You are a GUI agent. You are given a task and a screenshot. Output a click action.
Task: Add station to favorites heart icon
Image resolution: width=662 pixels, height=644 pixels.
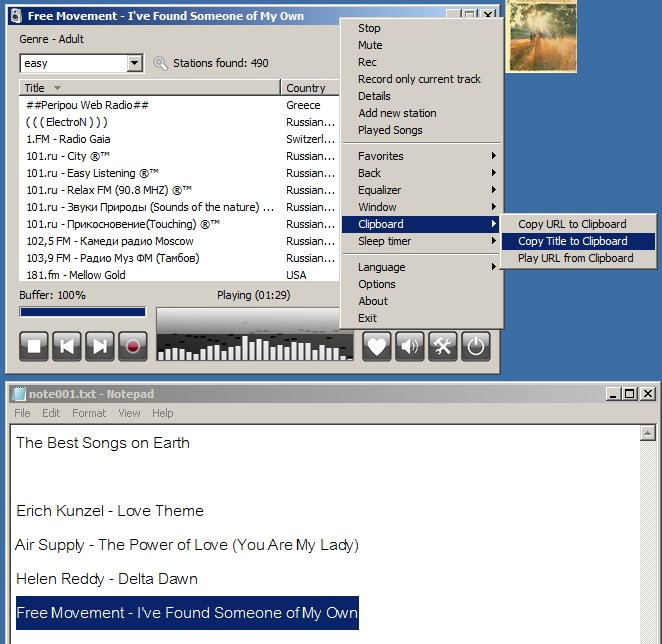click(377, 346)
